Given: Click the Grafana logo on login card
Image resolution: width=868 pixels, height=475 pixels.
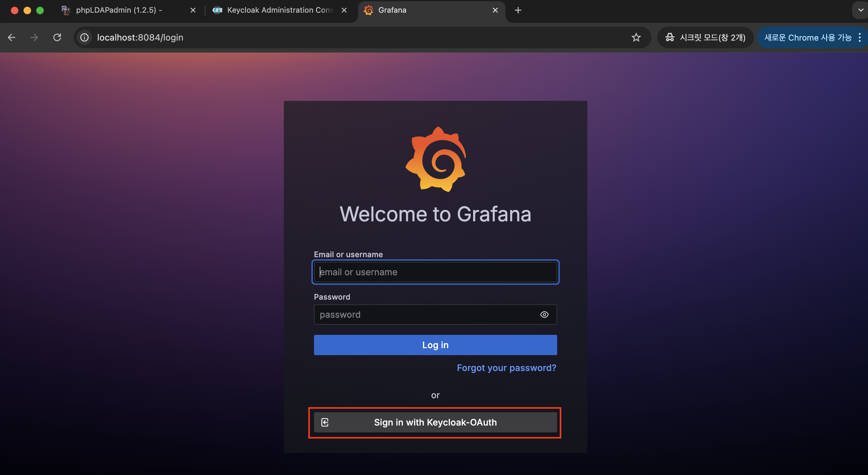Looking at the screenshot, I should tap(436, 159).
